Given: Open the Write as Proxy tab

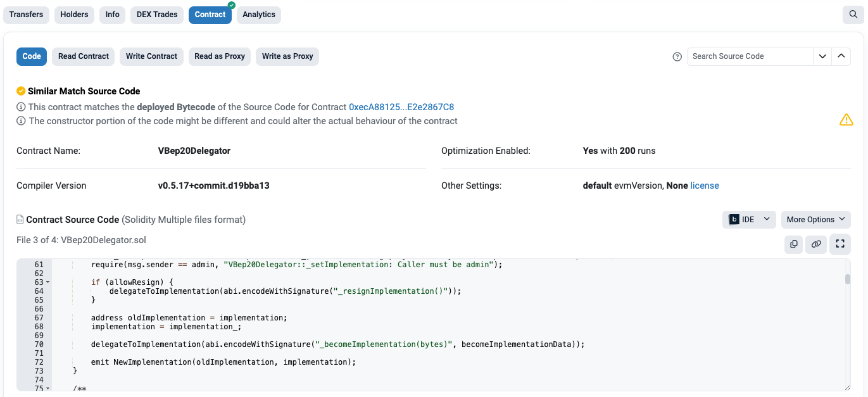Looking at the screenshot, I should [x=287, y=56].
